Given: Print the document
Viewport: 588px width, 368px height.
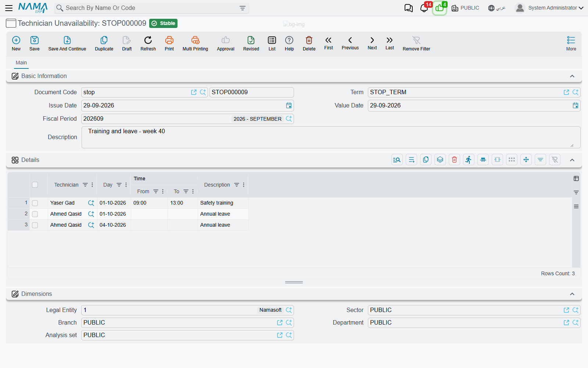Looking at the screenshot, I should 169,43.
